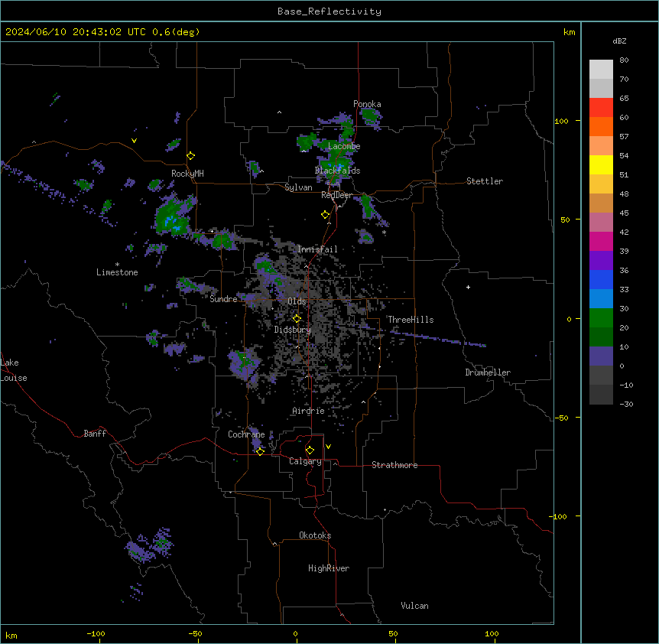Click the yellow diamond marker beside RockyMH
Image resolution: width=659 pixels, height=644 pixels.
click(191, 156)
